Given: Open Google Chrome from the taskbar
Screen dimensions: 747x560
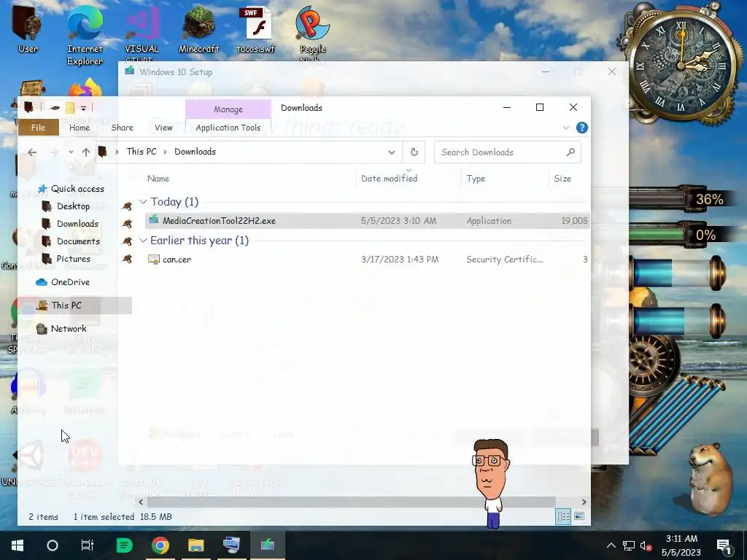Looking at the screenshot, I should (x=160, y=545).
